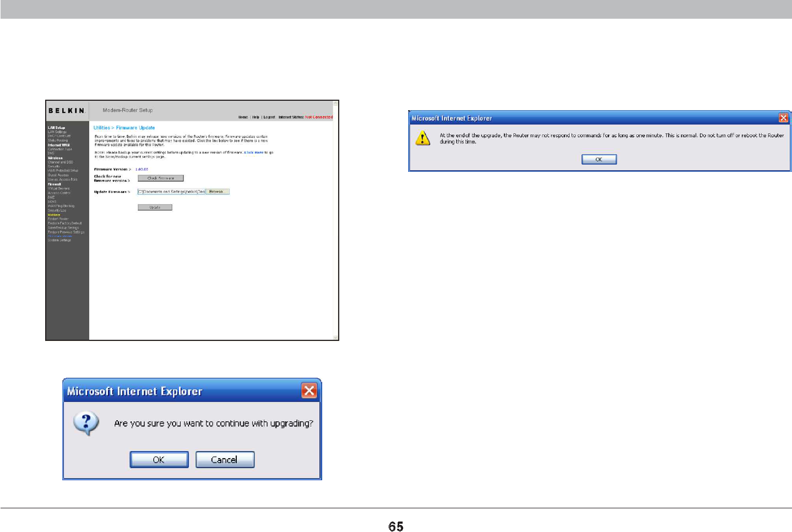Screen dimensions: 792x532
Task: Open the DMZ page
Action: [x=51, y=197]
